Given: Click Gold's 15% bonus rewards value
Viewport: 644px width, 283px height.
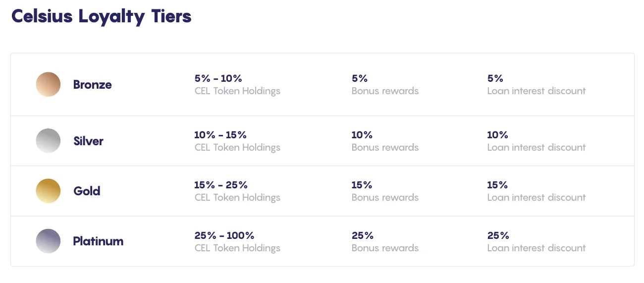Looking at the screenshot, I should (362, 185).
